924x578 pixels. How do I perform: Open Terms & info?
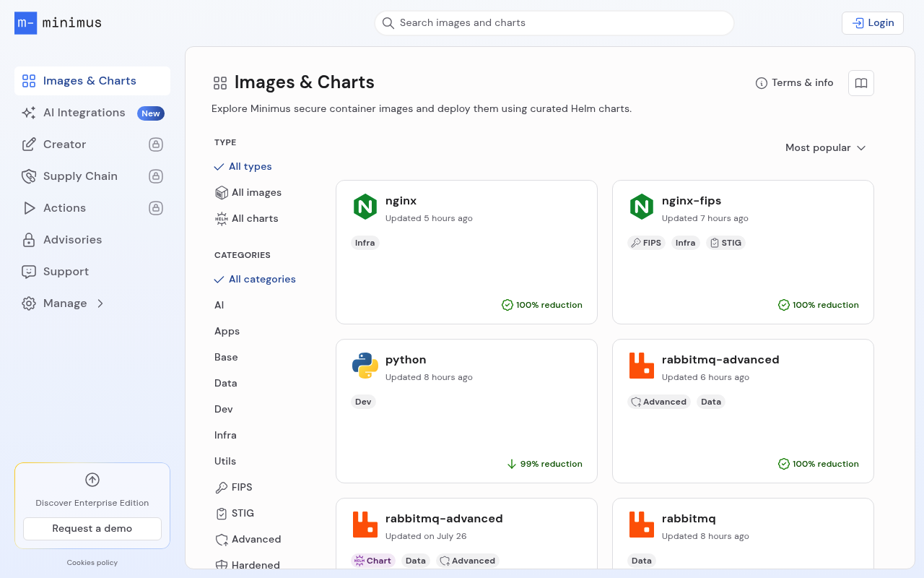tap(795, 83)
